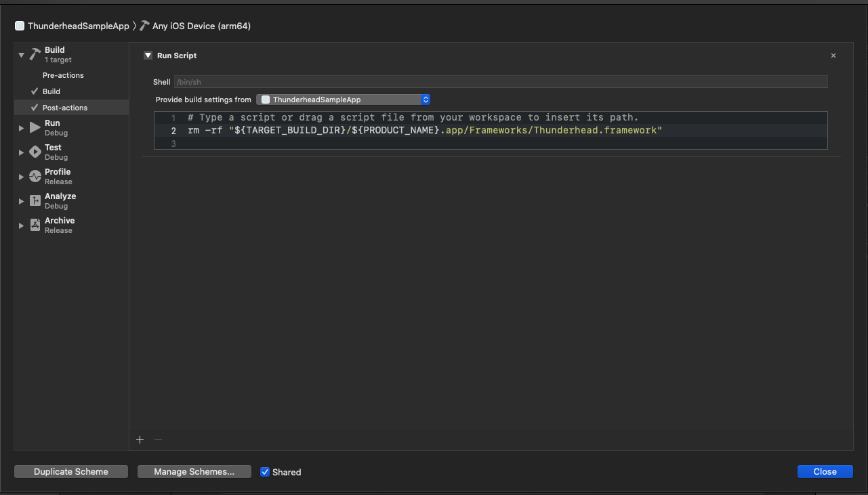Expand the Run section triangle
Screen dimensions: 868x495
click(22, 128)
